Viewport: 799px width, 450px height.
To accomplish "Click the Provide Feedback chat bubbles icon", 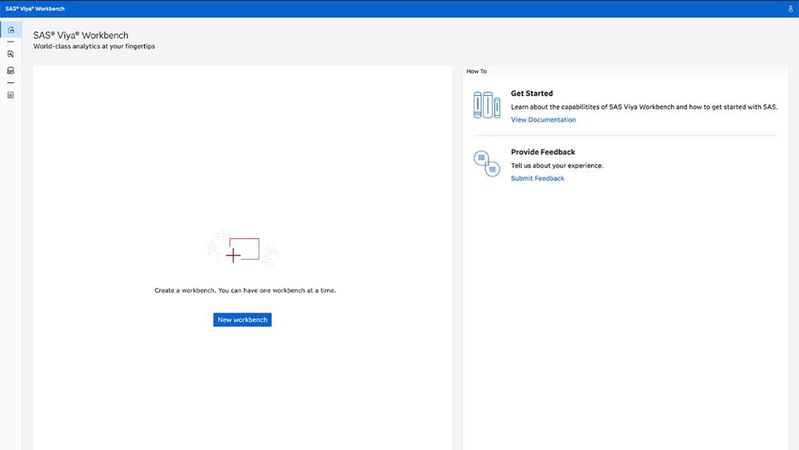I will 487,164.
